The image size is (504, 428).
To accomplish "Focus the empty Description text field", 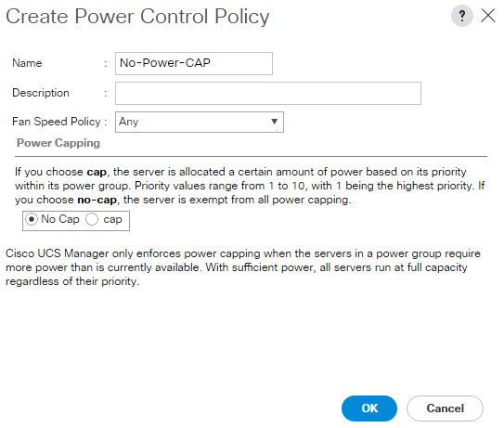I will [x=268, y=93].
